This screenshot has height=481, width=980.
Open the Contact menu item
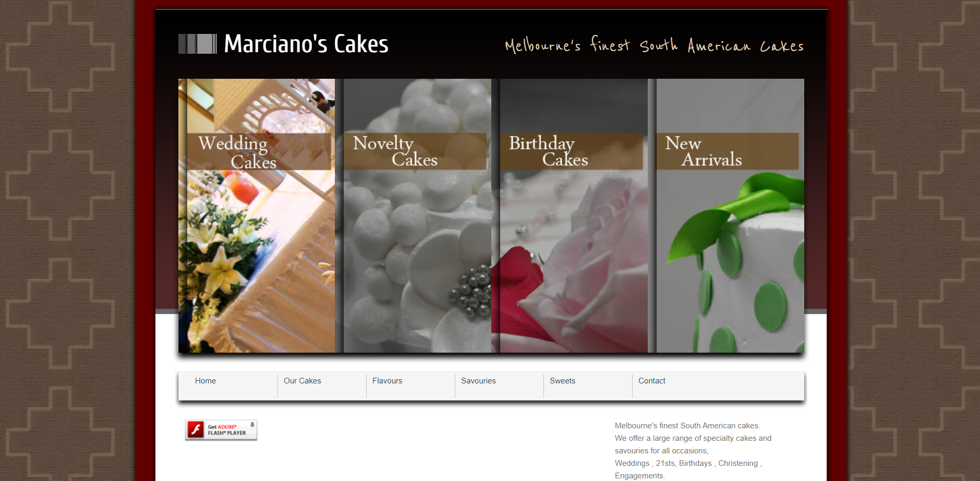(652, 381)
